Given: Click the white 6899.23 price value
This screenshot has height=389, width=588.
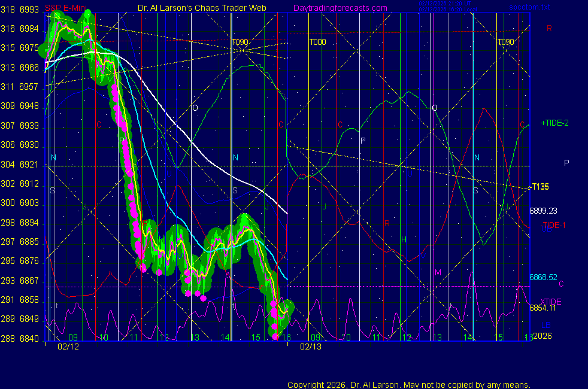Looking at the screenshot, I should coord(543,211).
